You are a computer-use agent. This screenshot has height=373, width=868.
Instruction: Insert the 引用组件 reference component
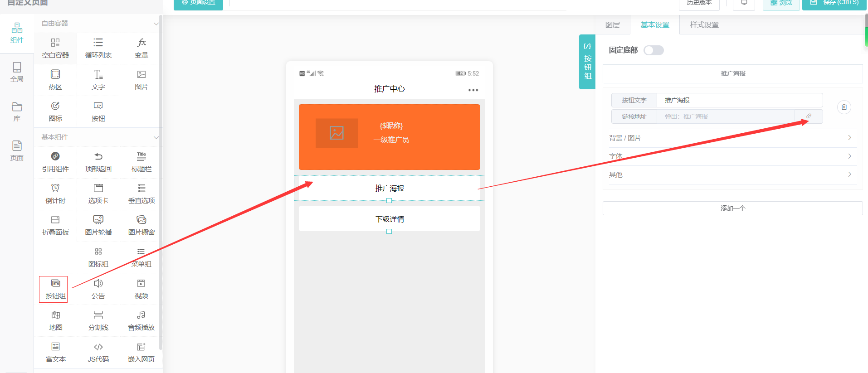pos(55,162)
